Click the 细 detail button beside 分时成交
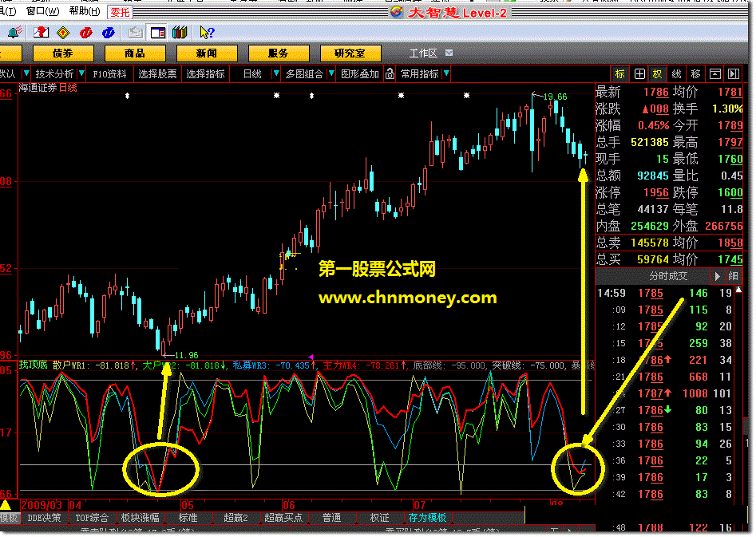The width and height of the screenshot is (756, 537). pos(733,276)
